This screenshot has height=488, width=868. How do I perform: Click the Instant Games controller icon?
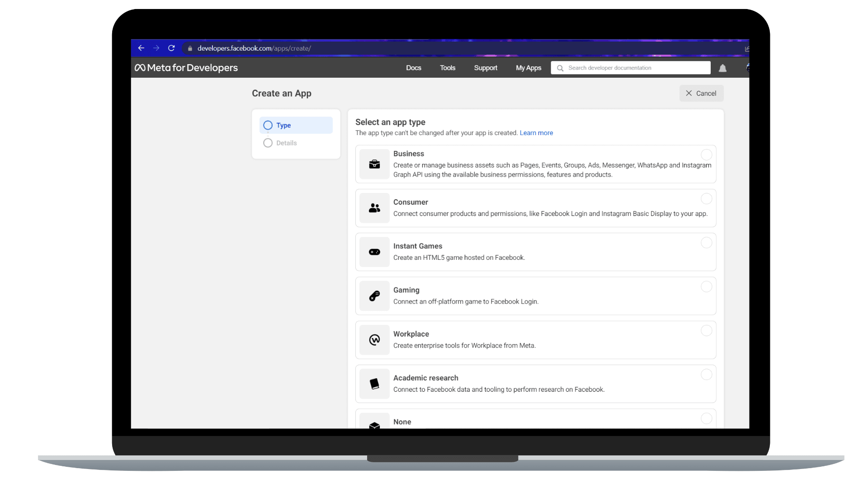374,252
